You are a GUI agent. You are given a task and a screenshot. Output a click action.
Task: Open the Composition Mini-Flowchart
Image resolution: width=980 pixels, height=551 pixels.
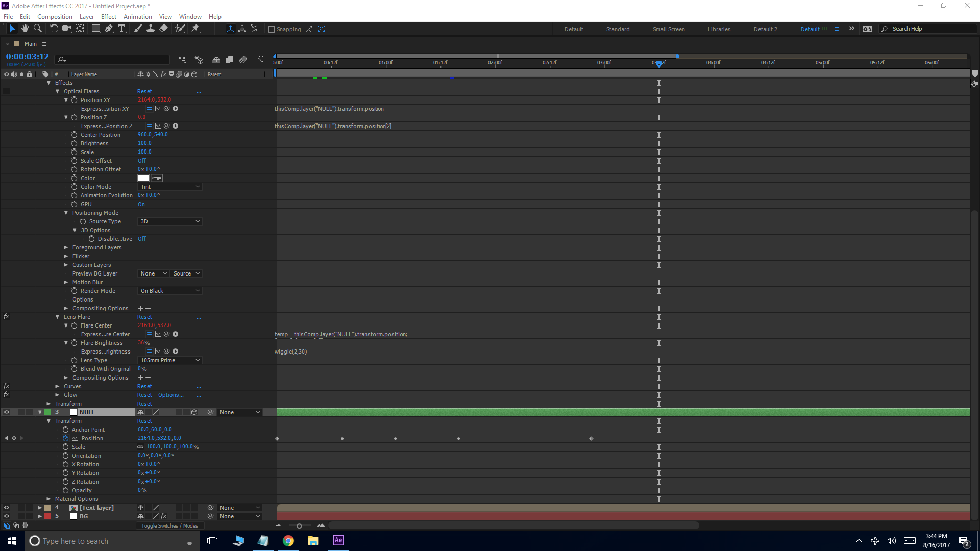point(182,60)
